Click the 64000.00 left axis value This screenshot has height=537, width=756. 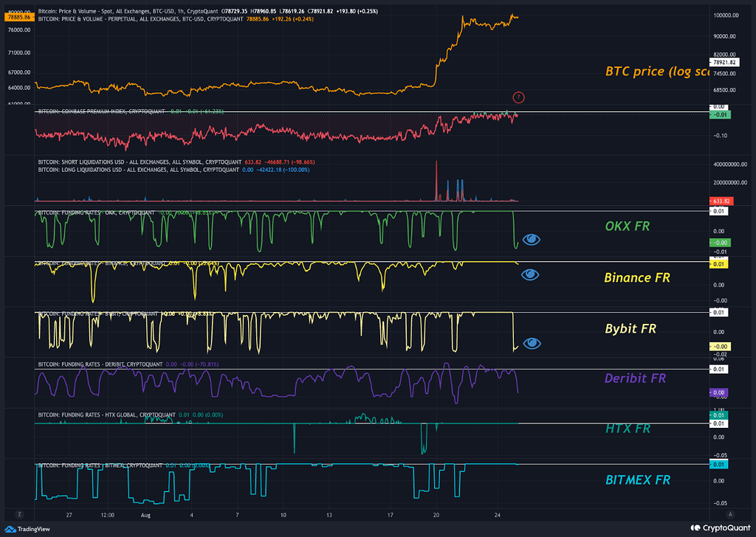point(19,88)
